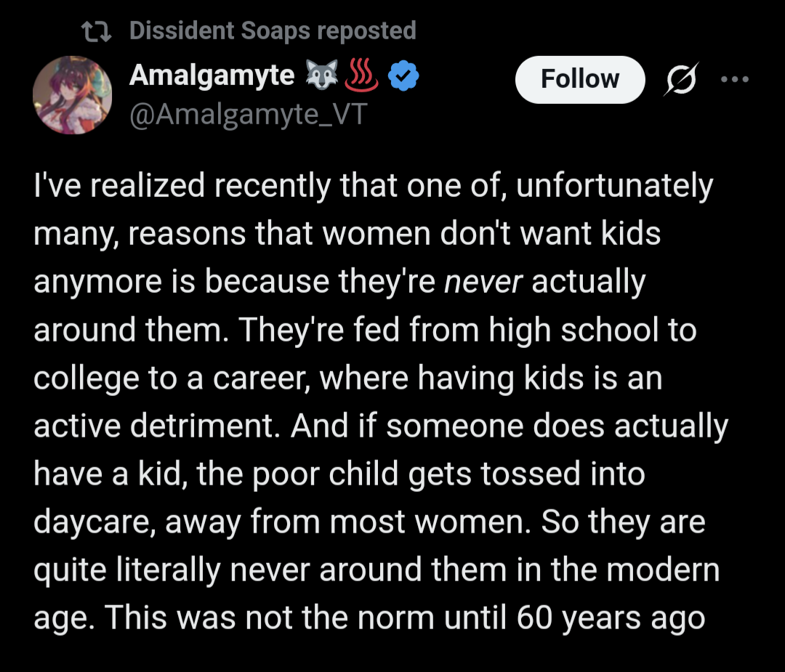This screenshot has height=672, width=785.
Task: Click the @Amalgamyte_VT handle
Action: 248,115
